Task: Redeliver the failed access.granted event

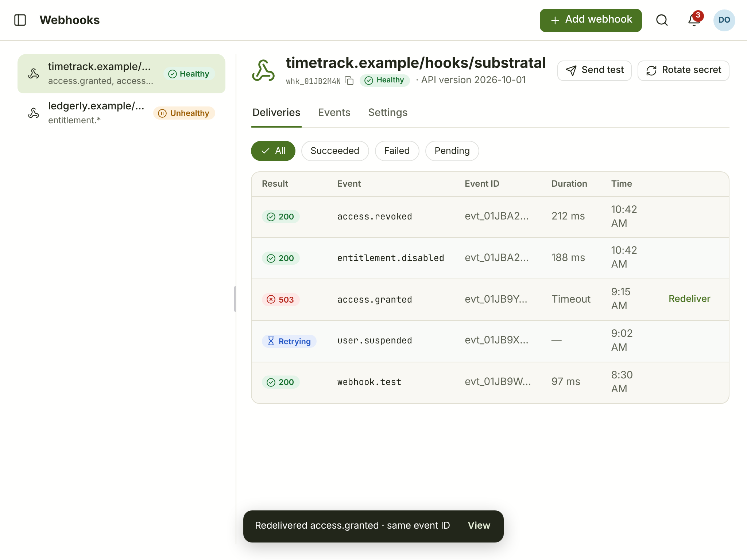Action: point(689,299)
